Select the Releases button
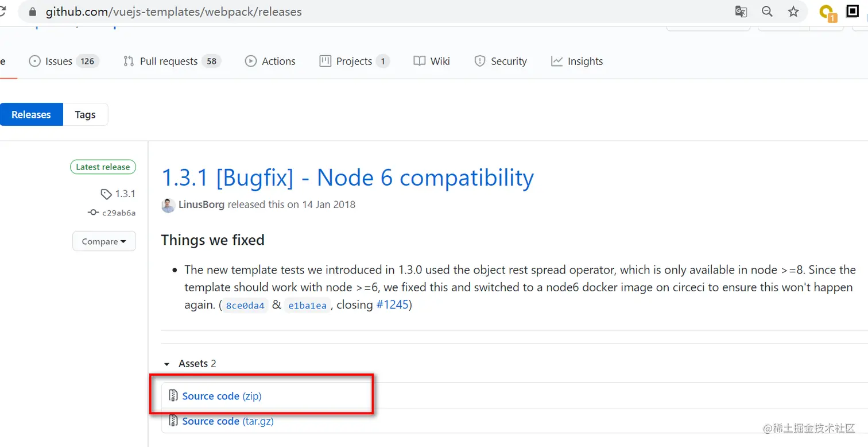The image size is (868, 447). tap(31, 114)
